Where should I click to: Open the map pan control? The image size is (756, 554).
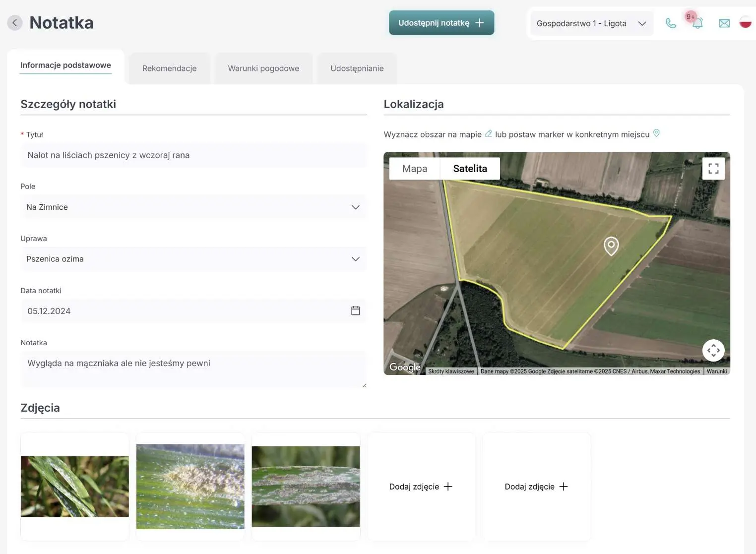(x=713, y=350)
